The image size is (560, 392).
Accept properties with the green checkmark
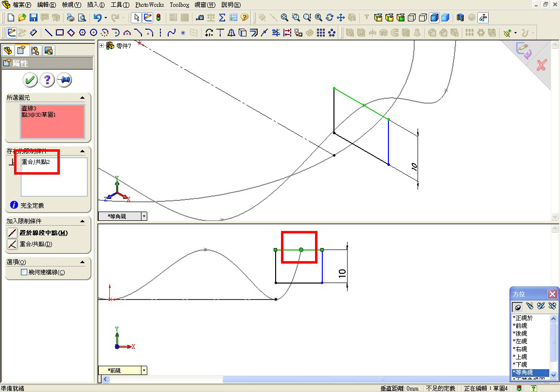pos(29,80)
